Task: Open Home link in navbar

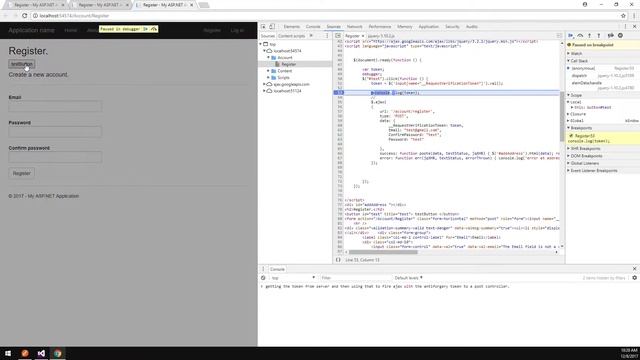Action: (x=71, y=30)
